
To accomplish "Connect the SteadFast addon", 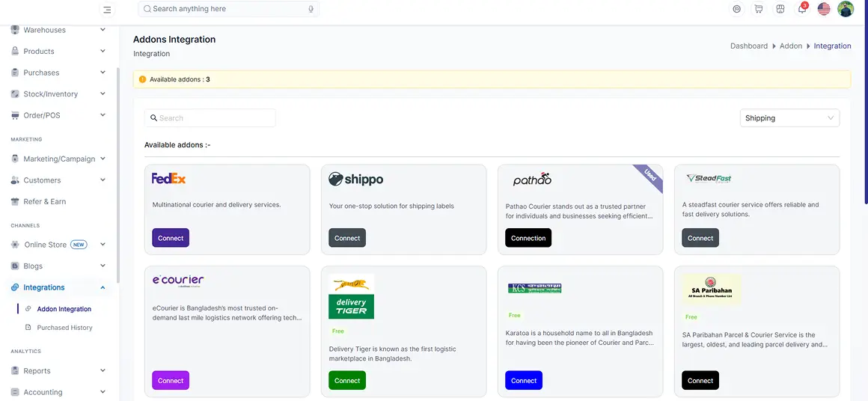I will [x=700, y=238].
